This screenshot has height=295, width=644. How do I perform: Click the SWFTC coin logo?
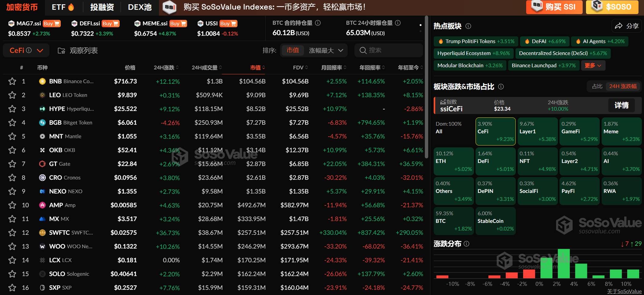point(42,233)
